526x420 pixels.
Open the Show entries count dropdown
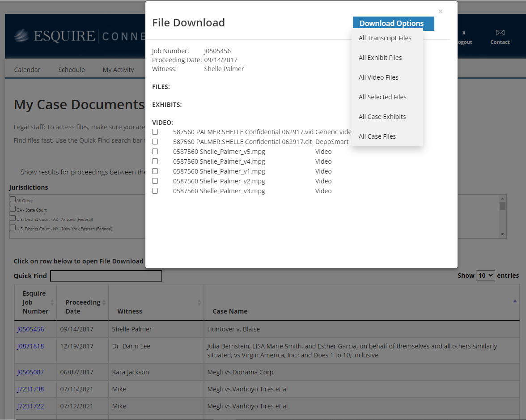(485, 276)
